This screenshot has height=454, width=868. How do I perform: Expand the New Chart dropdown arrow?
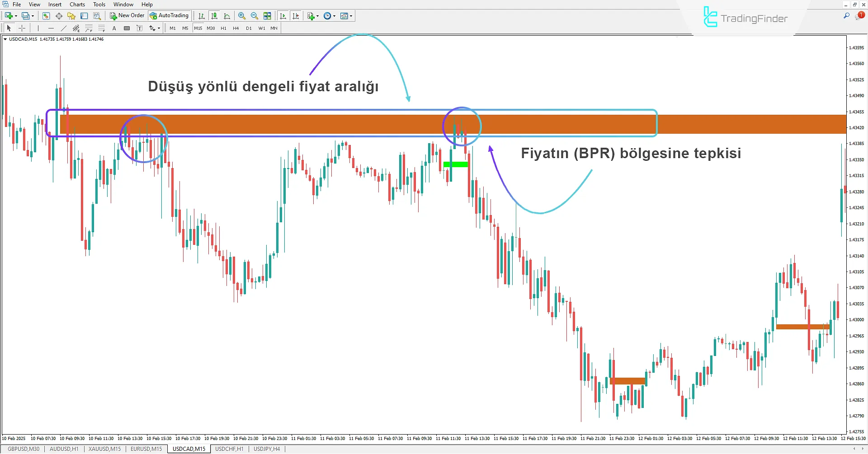[x=16, y=16]
